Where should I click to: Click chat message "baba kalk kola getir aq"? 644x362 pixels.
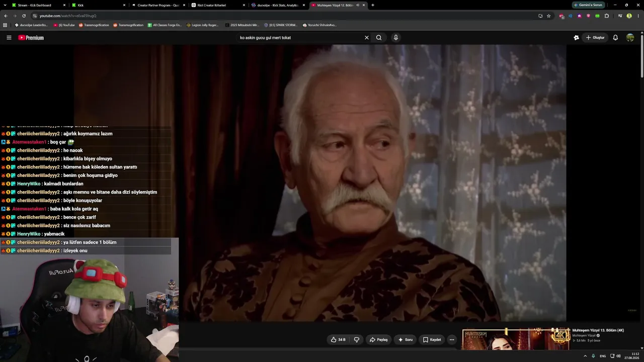(x=73, y=209)
